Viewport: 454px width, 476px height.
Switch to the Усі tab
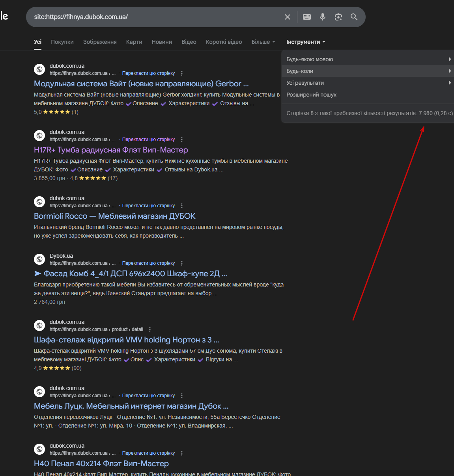coord(37,42)
